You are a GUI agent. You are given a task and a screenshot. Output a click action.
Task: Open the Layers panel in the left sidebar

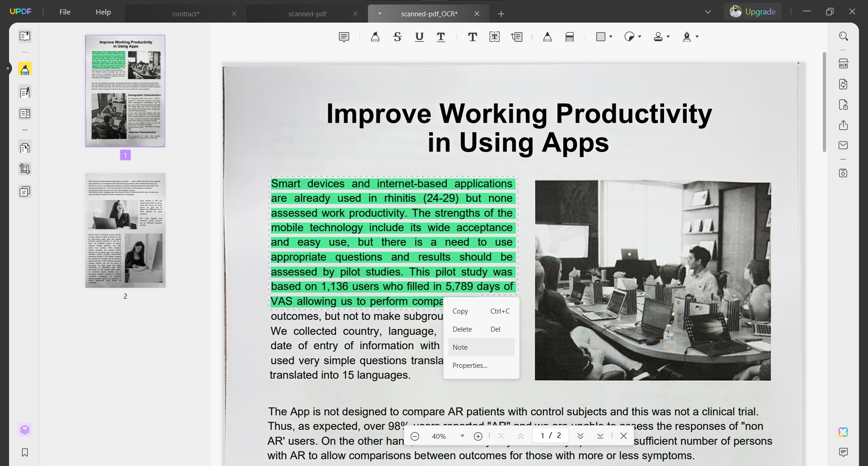(x=25, y=430)
